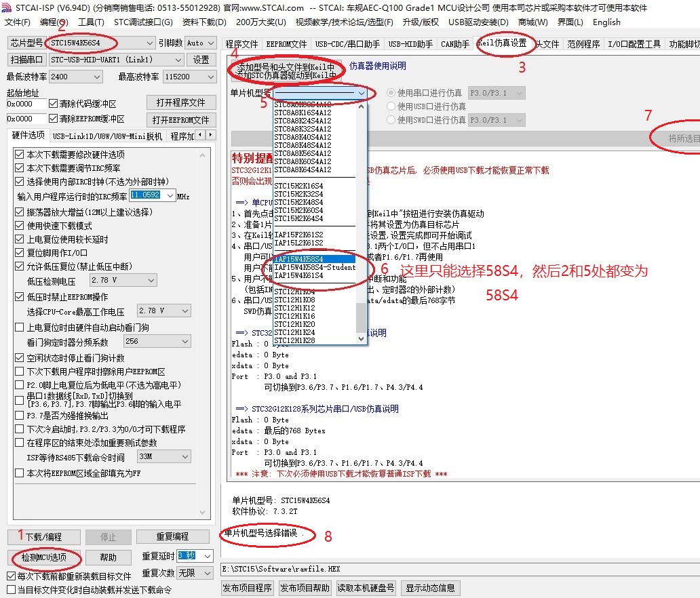This screenshot has height=598, width=700.
Task: Click the STCAI-ISP application icon in title bar
Action: coord(7,7)
